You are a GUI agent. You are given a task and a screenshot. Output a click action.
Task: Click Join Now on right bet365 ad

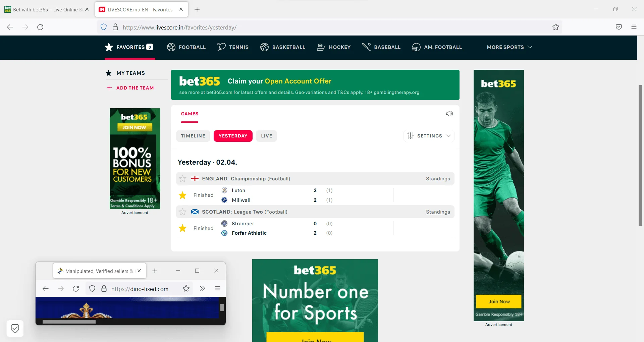pos(499,301)
